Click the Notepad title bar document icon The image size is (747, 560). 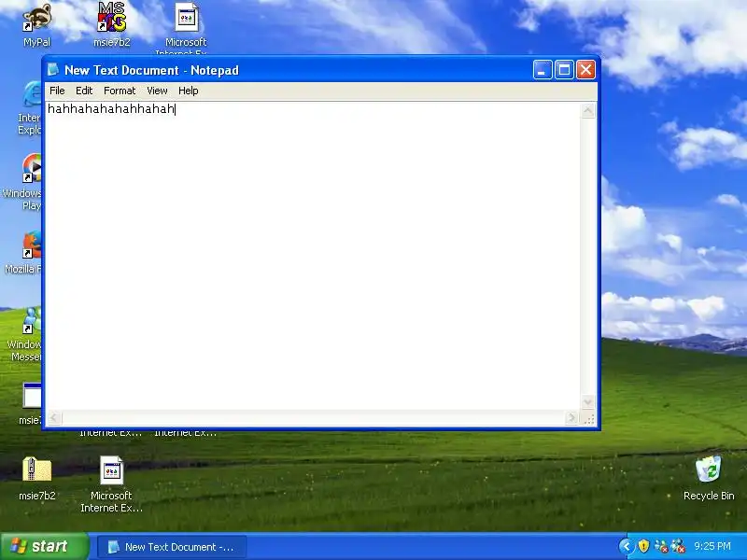pos(53,70)
